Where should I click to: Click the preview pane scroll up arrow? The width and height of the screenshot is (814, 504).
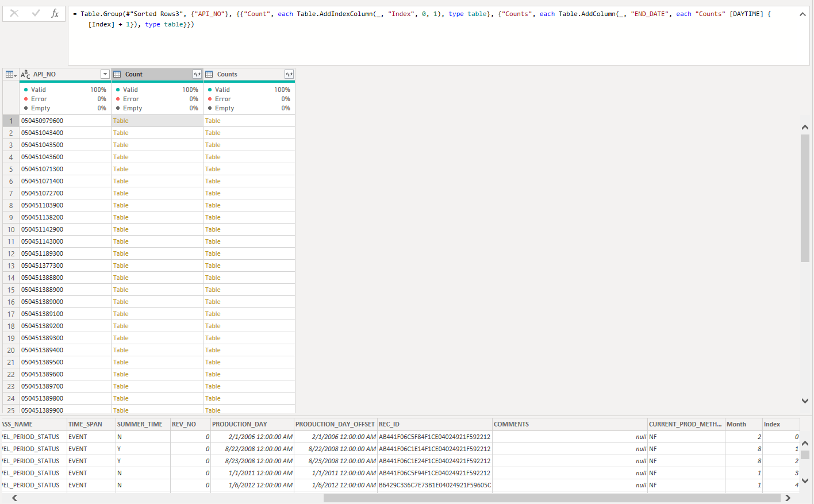pos(805,443)
